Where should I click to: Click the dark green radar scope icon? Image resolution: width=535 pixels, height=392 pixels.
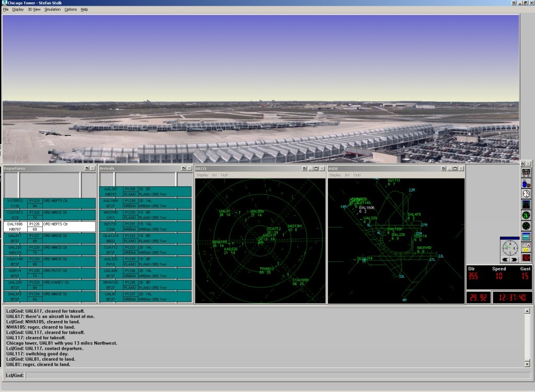pos(526,226)
